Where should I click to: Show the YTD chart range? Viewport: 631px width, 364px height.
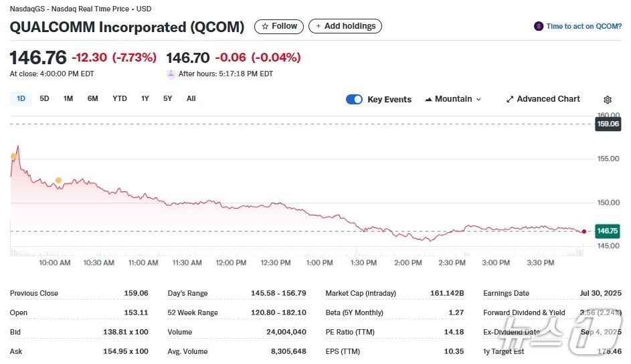[x=120, y=98]
